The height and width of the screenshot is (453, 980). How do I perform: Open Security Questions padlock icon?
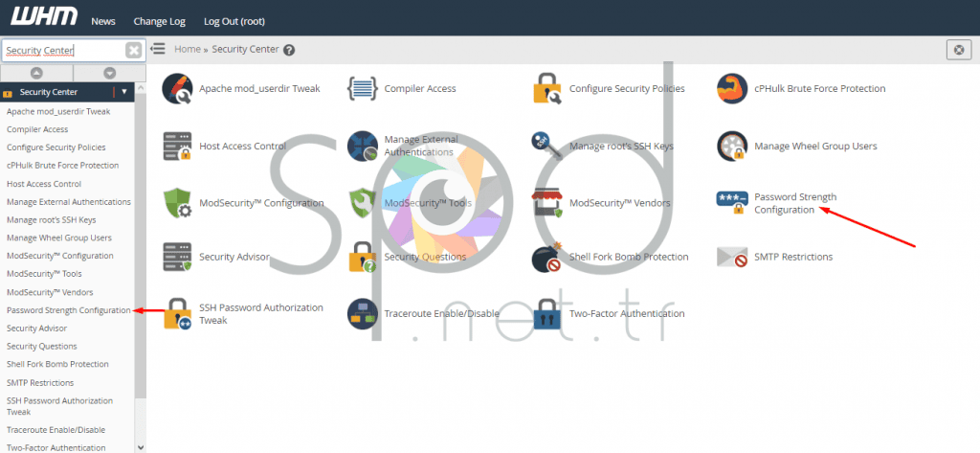pos(363,258)
